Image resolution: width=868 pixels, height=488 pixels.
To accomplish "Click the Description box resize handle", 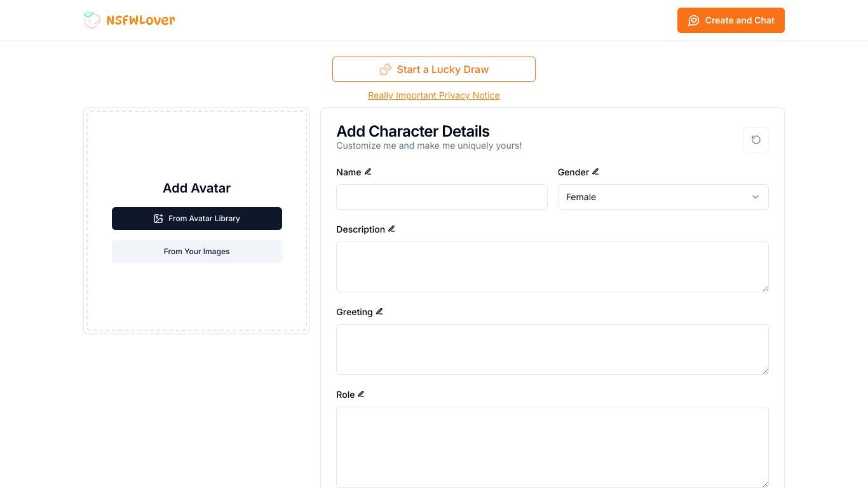I will (x=765, y=288).
